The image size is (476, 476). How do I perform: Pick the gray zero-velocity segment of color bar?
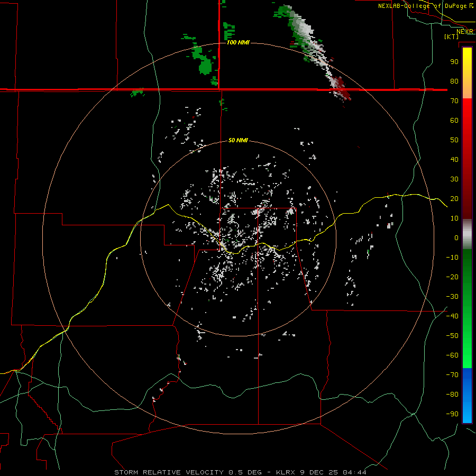[x=467, y=234]
